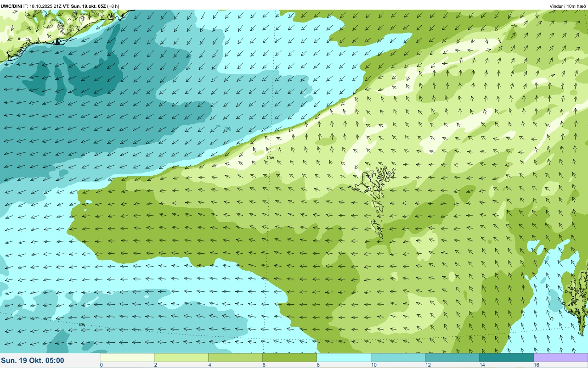
Task: Click the dark green 6–8 legend swatch
Action: [x=290, y=357]
